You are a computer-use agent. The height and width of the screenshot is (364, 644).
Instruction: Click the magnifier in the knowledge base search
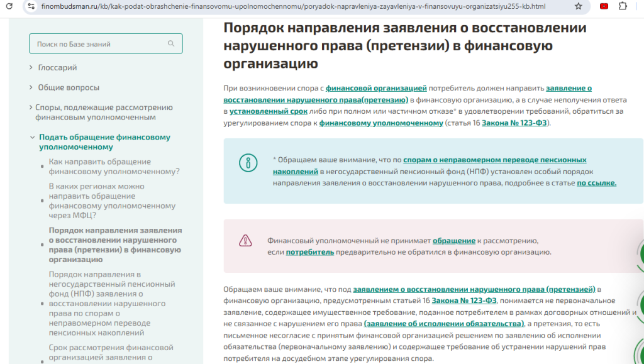170,43
